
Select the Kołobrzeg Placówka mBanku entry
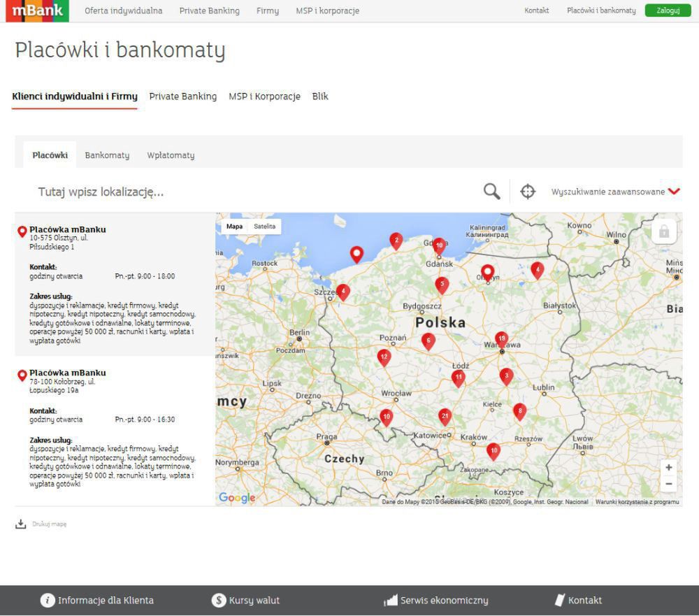[x=115, y=431]
